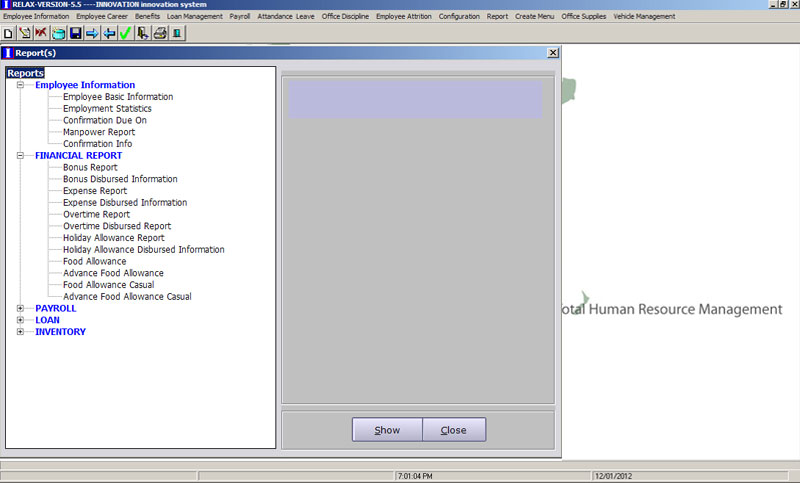800x483 pixels.
Task: Select the LOAN category label
Action: [x=47, y=320]
